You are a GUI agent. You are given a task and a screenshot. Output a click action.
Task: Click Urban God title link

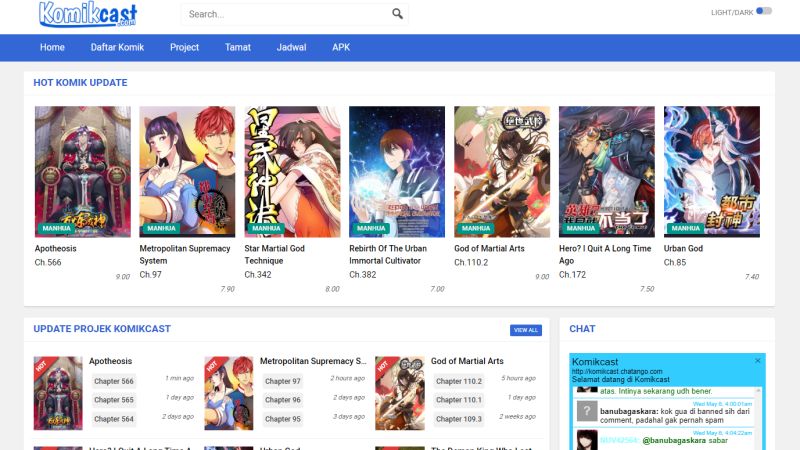[x=683, y=248]
